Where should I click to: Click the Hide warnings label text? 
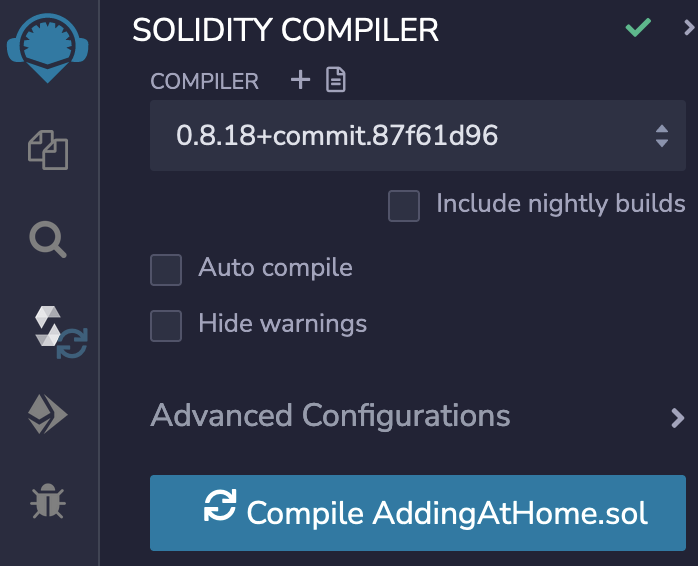click(x=282, y=324)
